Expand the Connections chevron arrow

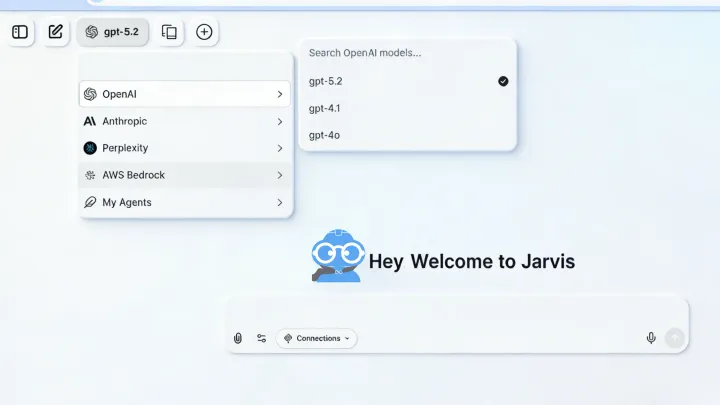click(347, 338)
